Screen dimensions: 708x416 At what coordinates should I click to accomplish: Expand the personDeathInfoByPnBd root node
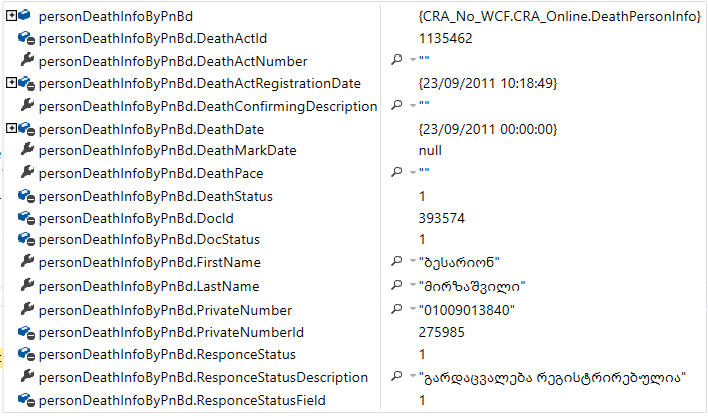tap(10, 17)
